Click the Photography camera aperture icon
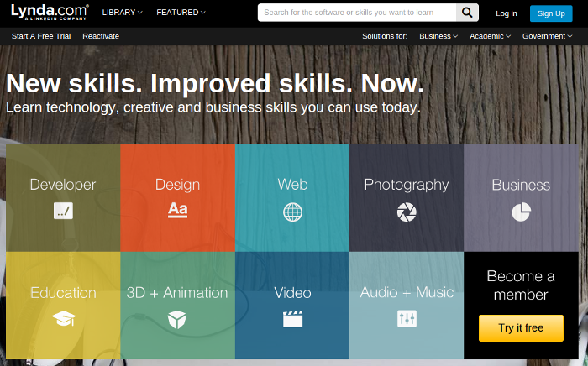Image resolution: width=588 pixels, height=366 pixels. [x=407, y=212]
